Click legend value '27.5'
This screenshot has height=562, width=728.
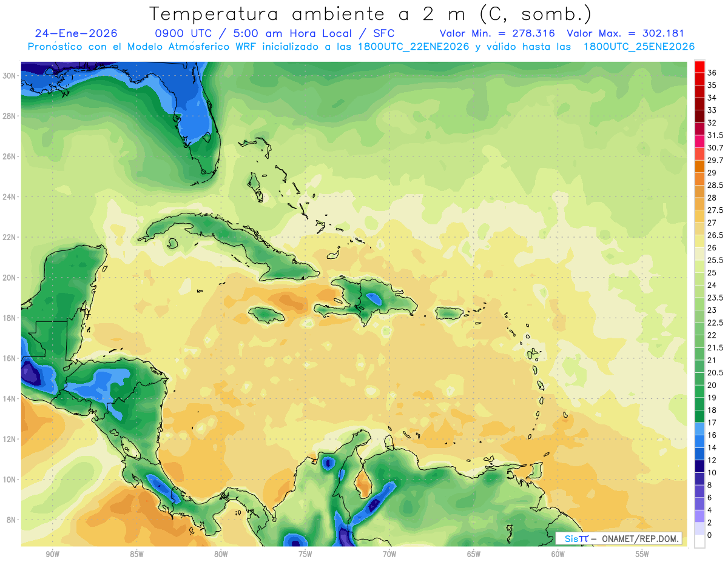715,210
